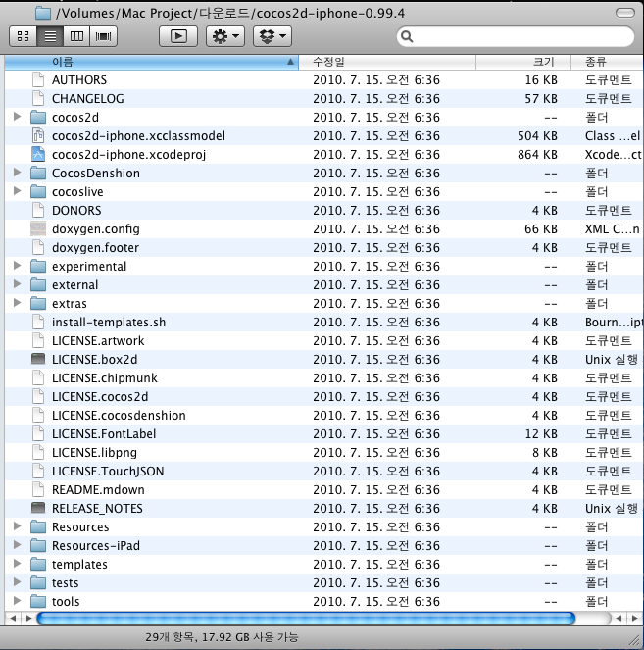Expand the templates folder
This screenshot has width=644, height=650.
click(x=17, y=564)
